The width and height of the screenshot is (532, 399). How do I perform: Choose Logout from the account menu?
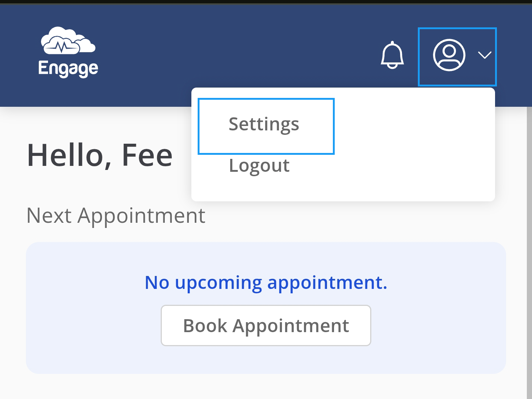[259, 166]
